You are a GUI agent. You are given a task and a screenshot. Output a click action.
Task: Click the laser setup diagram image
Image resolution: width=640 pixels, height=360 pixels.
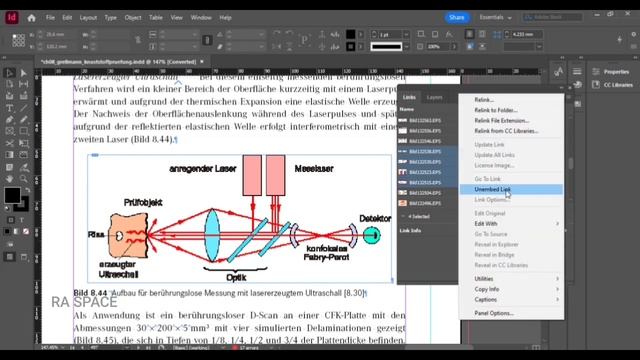pyautogui.click(x=240, y=219)
